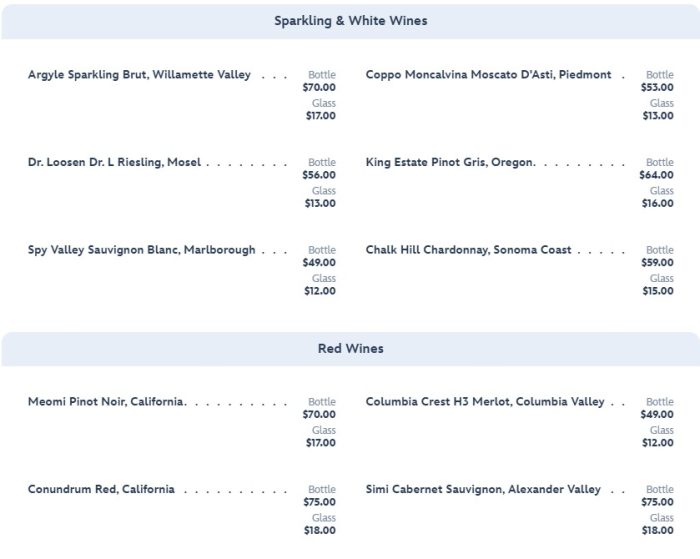Pick Spy Valley Sauvignon Blanc, Marlborough

141,250
